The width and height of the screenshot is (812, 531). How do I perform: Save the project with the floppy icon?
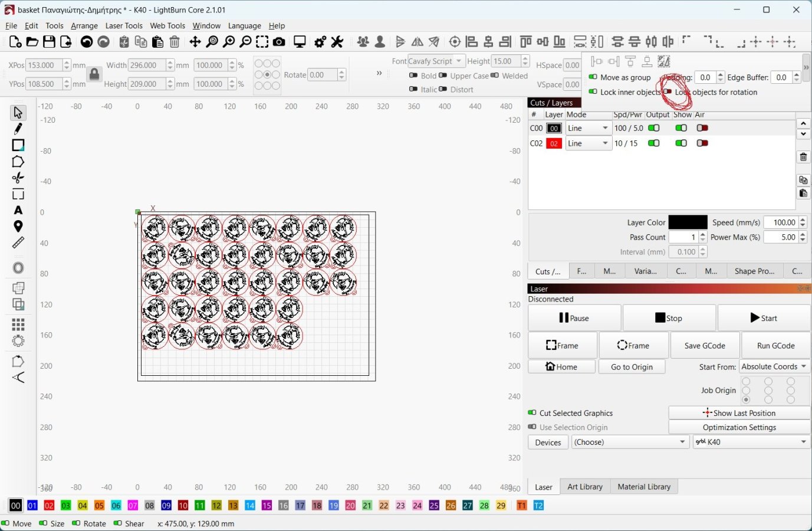[49, 42]
